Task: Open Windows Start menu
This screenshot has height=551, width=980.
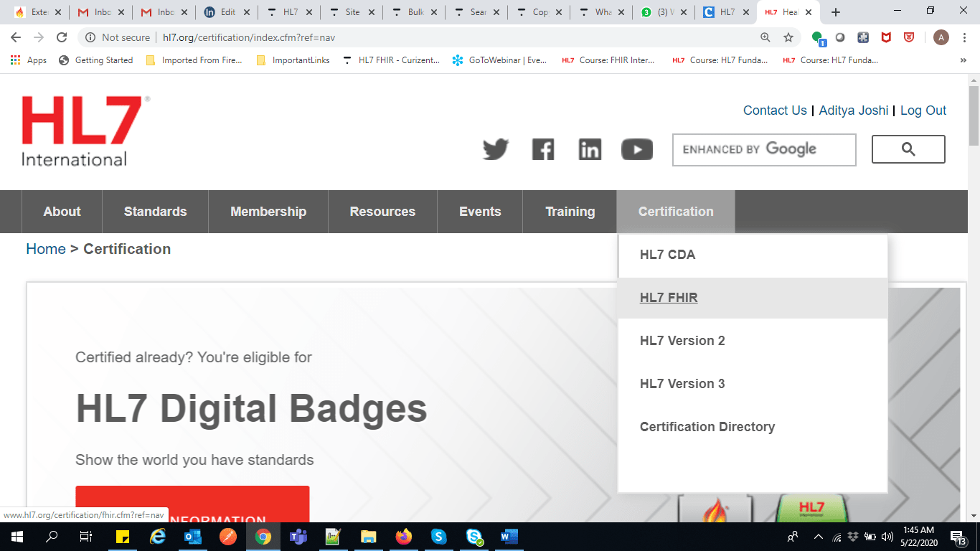Action: [17, 537]
